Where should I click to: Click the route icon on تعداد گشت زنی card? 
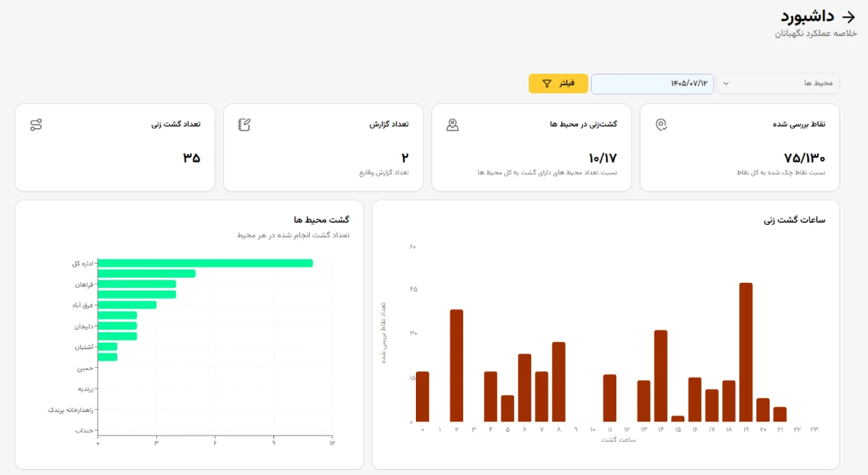point(36,125)
